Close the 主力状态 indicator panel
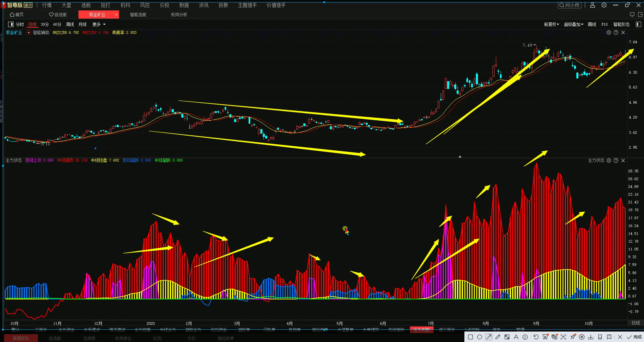 623,161
